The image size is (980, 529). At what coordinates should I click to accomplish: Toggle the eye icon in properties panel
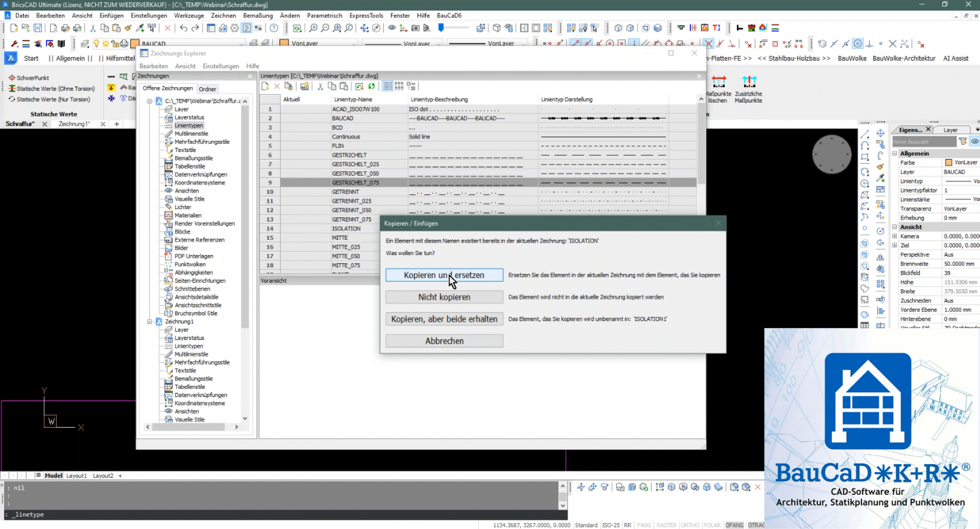974,141
